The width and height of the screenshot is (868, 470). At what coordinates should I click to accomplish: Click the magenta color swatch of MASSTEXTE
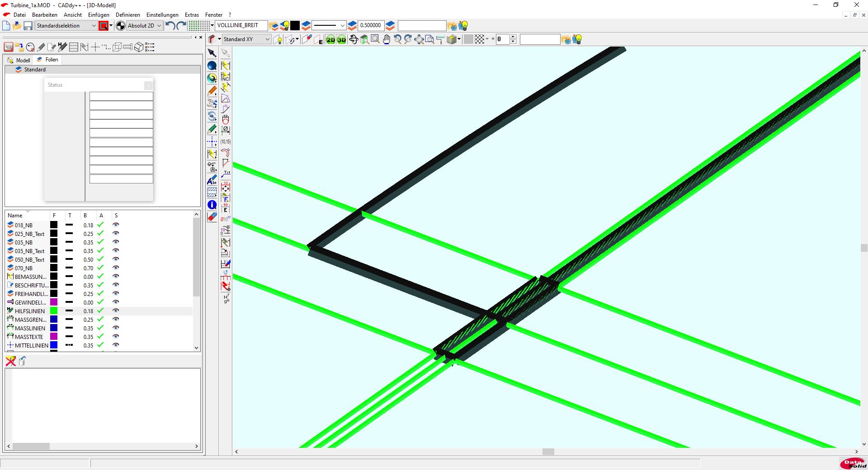[x=54, y=337]
